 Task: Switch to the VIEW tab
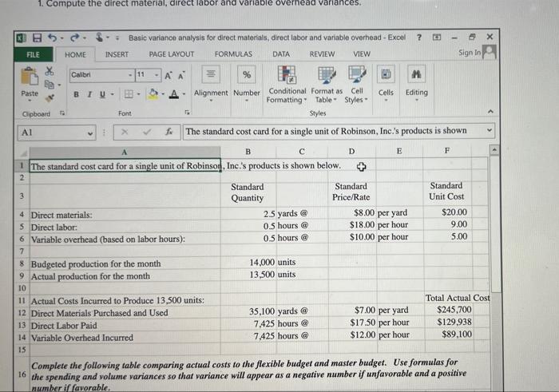(x=362, y=53)
